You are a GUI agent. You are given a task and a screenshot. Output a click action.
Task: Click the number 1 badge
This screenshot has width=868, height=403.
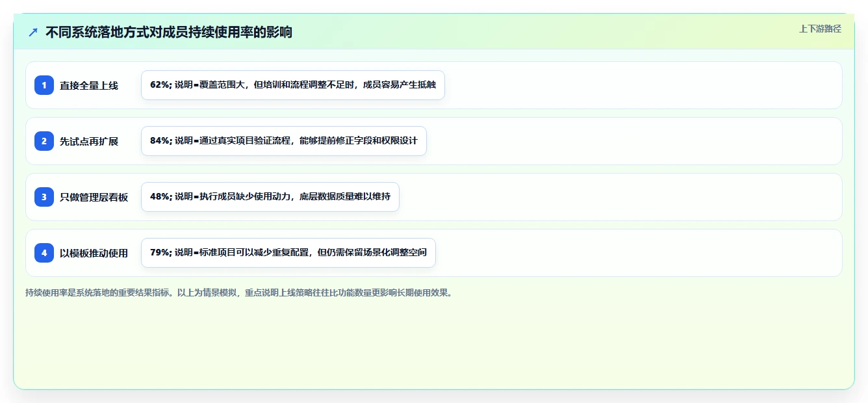(44, 85)
